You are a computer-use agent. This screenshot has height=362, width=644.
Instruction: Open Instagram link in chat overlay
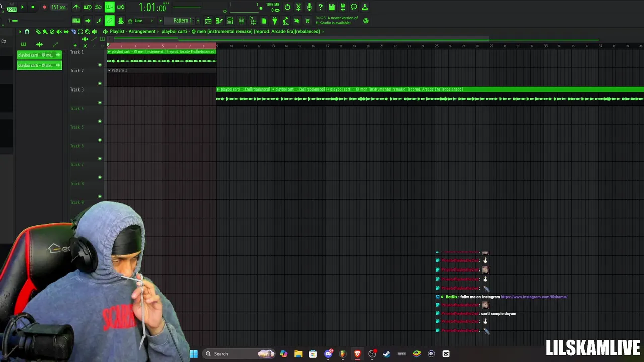point(534,297)
